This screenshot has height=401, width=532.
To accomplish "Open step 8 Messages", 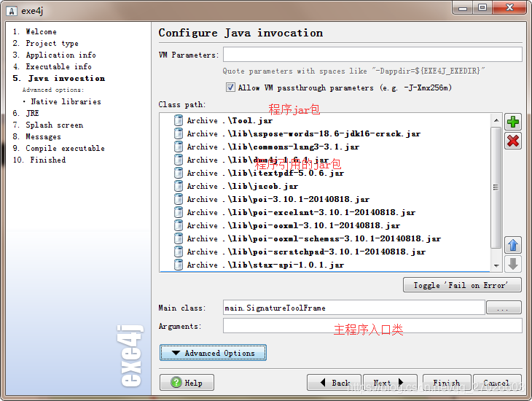I will click(x=37, y=136).
